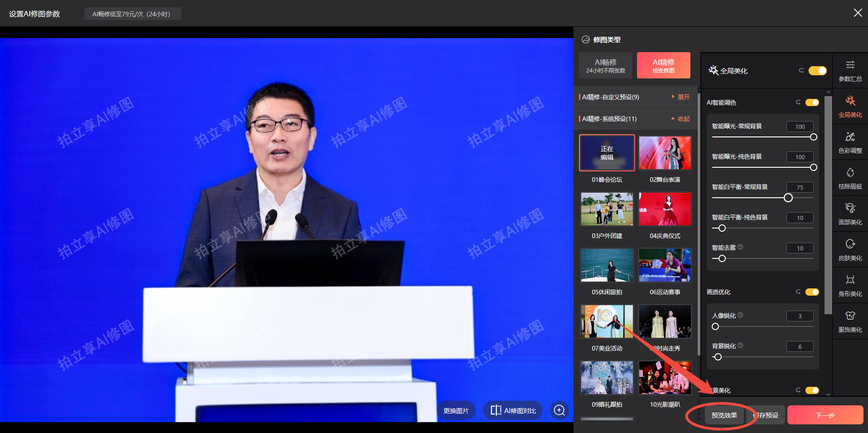This screenshot has width=868, height=433.
Task: Click the 智能白平衡-常规背景 slider handle
Action: click(x=788, y=198)
